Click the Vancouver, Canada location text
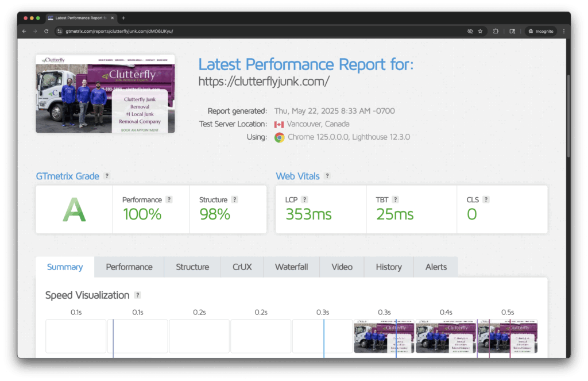The width and height of the screenshot is (588, 381). tap(318, 124)
